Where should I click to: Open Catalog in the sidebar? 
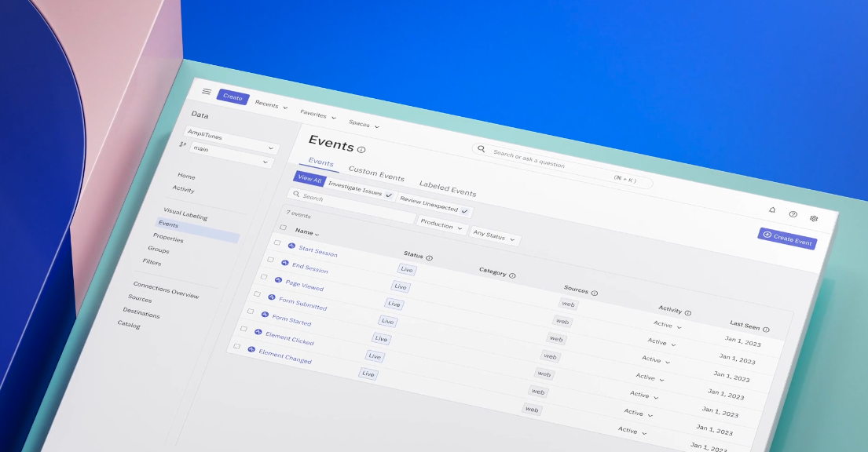[x=129, y=324]
